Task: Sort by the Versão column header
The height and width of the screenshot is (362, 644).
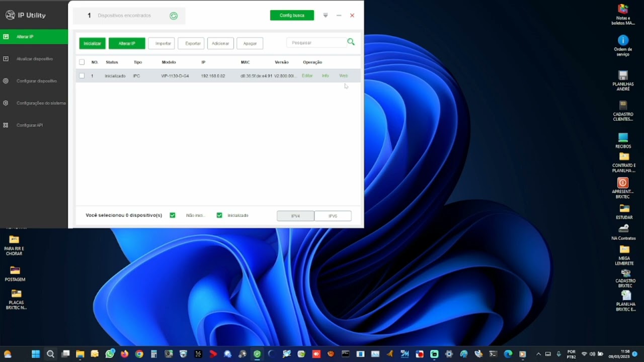Action: point(282,62)
